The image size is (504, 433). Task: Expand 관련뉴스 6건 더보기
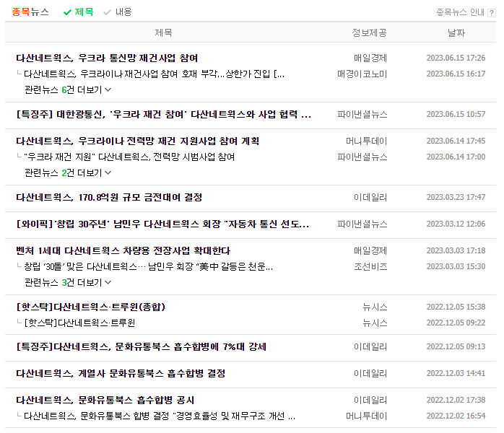(68, 89)
